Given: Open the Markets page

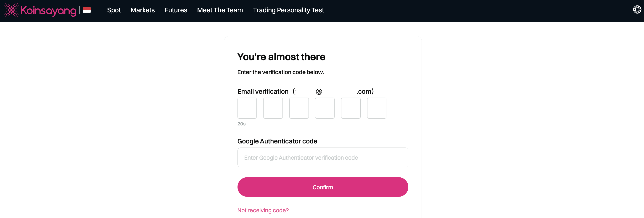Looking at the screenshot, I should pyautogui.click(x=143, y=10).
